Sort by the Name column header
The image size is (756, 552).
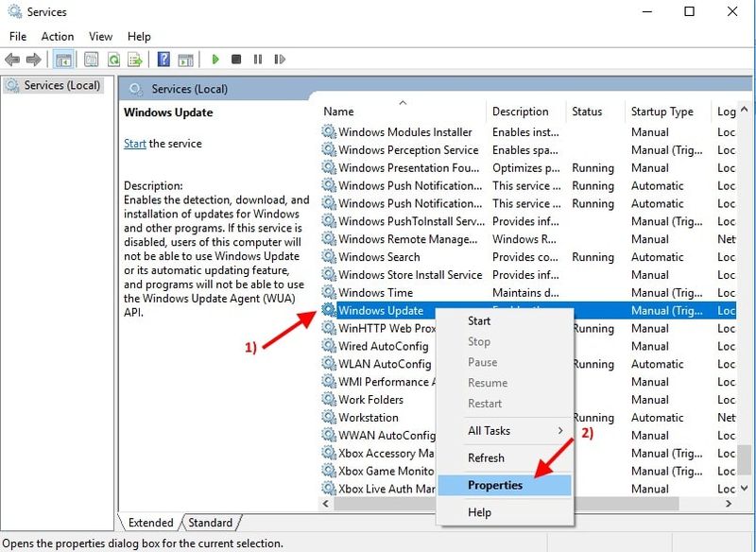click(x=404, y=112)
